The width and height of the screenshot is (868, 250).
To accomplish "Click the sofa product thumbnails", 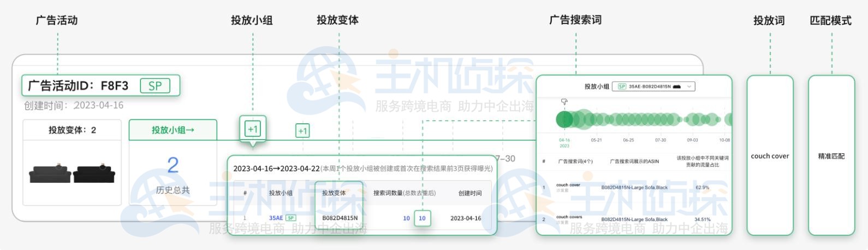I will (x=72, y=173).
